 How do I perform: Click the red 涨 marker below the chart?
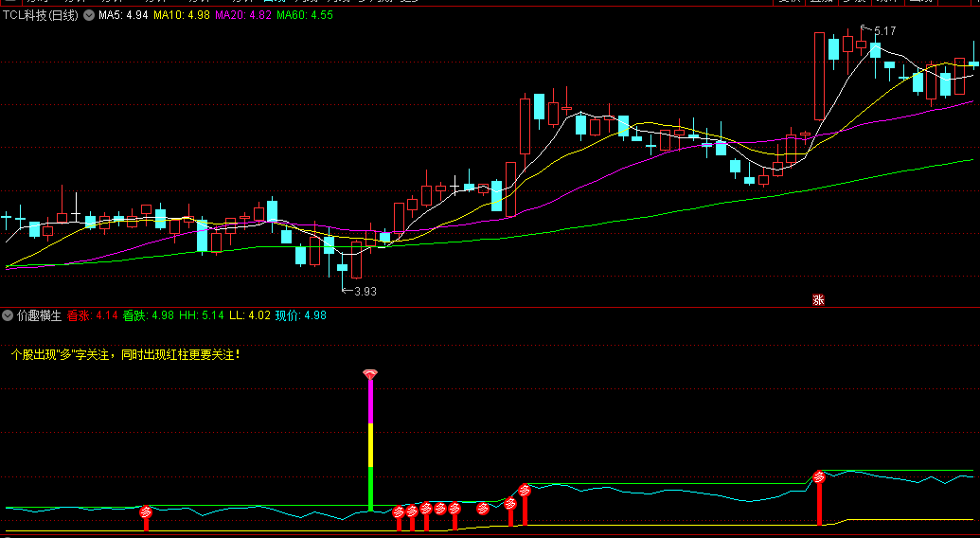tap(818, 300)
